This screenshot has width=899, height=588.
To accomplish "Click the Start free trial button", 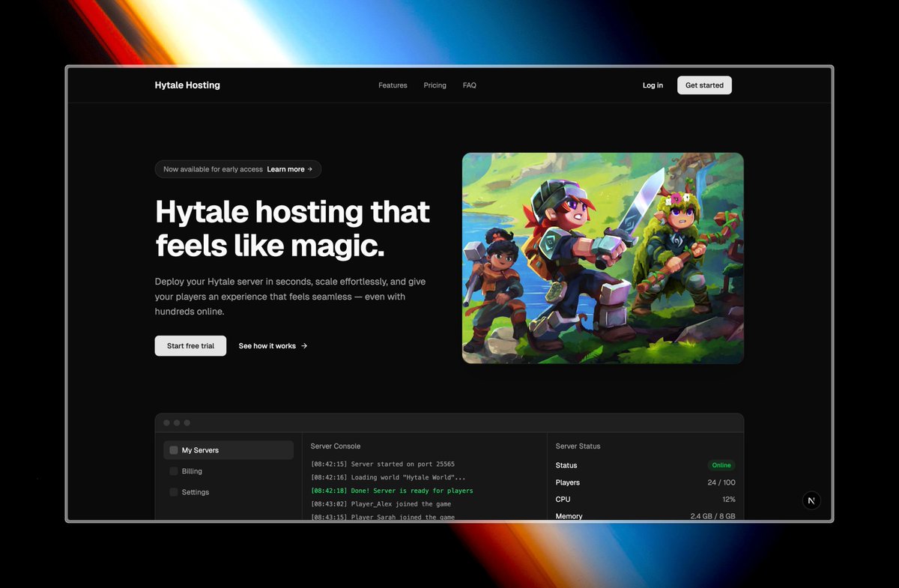I will tap(190, 346).
